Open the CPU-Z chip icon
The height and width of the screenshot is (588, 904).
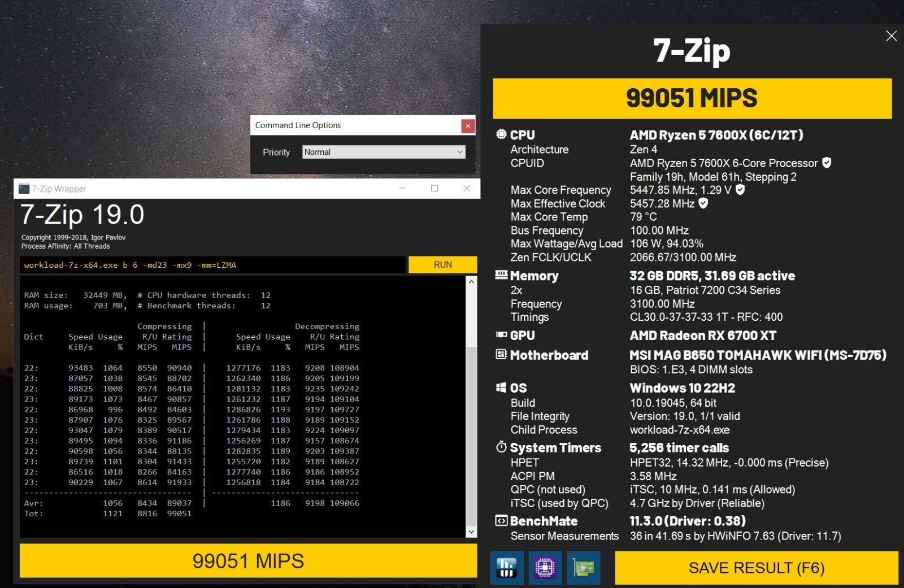click(545, 568)
